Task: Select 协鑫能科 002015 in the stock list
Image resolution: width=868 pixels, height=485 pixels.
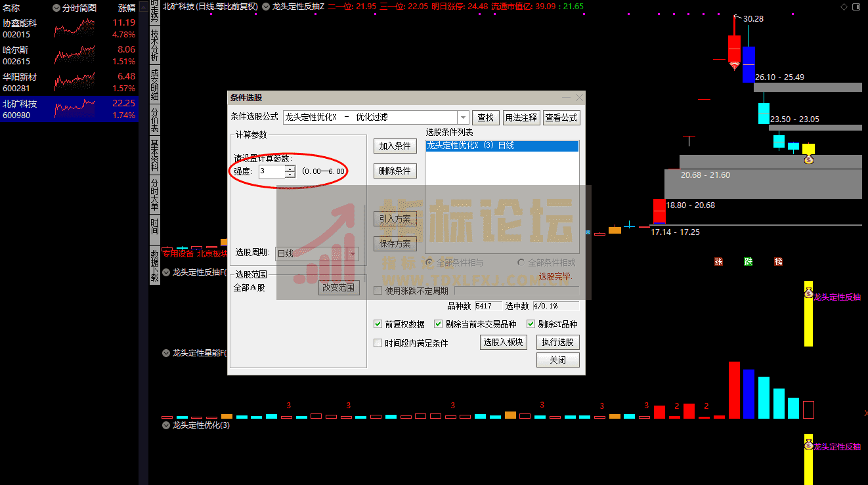Action: 69,28
